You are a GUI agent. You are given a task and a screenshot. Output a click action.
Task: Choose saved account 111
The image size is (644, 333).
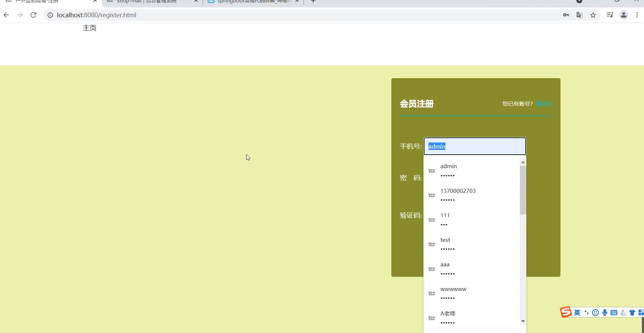pos(471,220)
